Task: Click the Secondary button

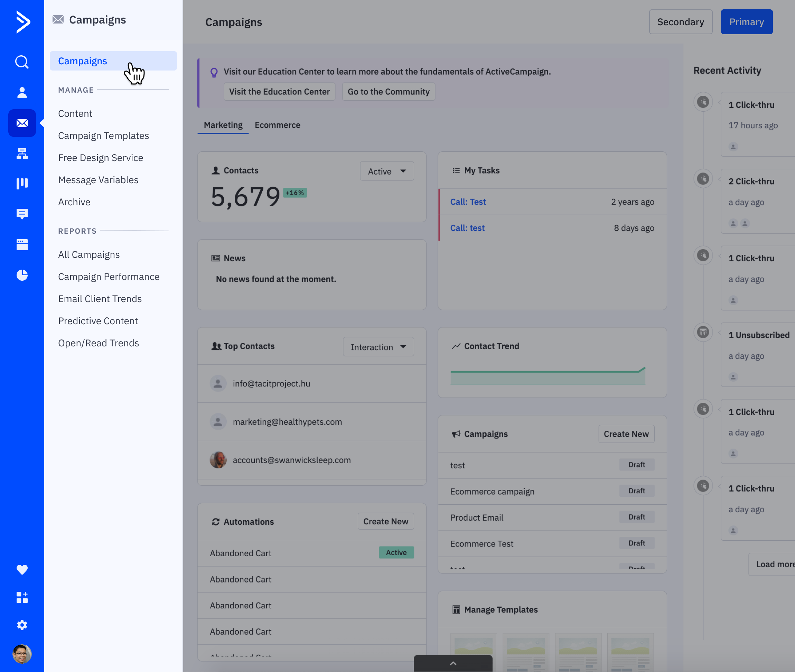Action: [x=680, y=22]
